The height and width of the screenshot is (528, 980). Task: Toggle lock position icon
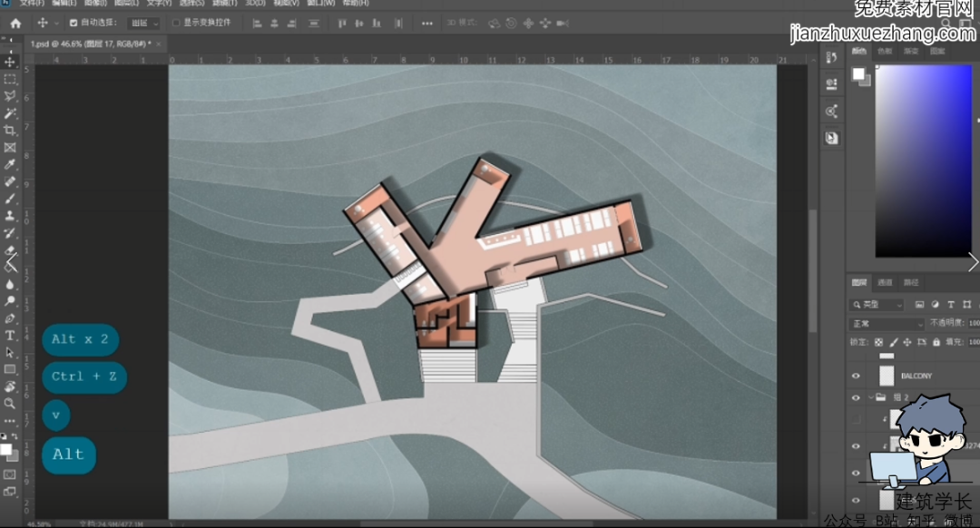(906, 342)
